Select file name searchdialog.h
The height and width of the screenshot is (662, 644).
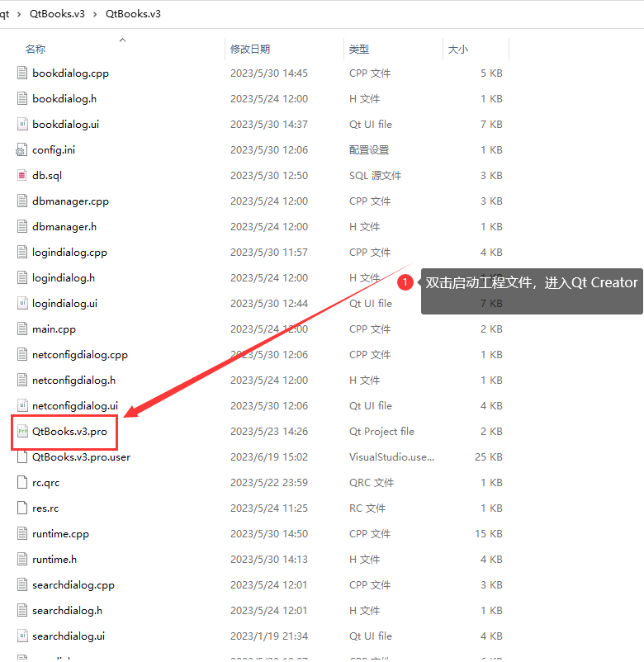67,611
